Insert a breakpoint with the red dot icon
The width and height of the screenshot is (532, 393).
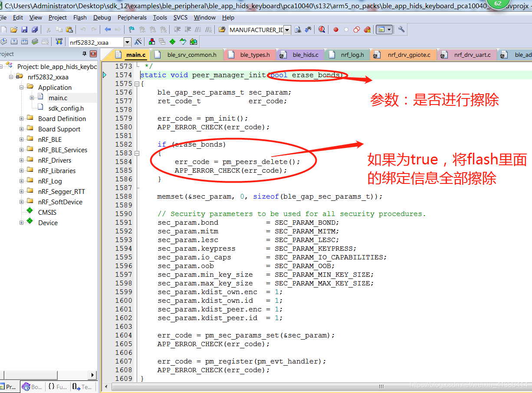[x=336, y=29]
